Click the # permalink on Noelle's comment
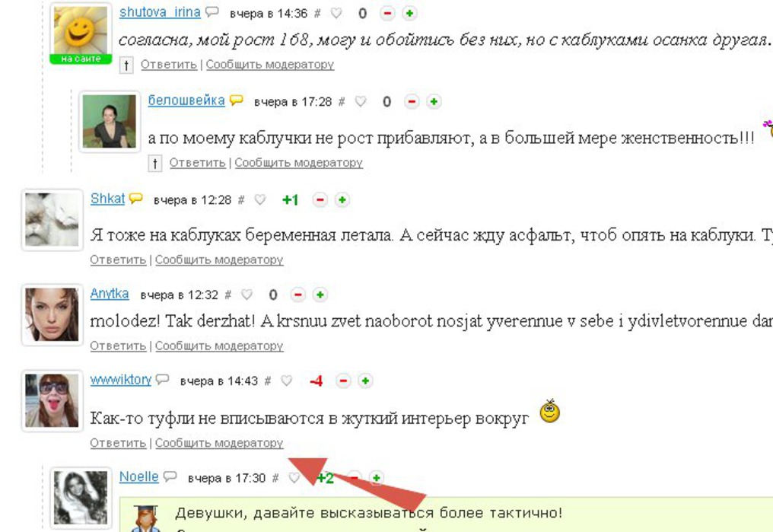Image resolution: width=773 pixels, height=532 pixels. 275,478
